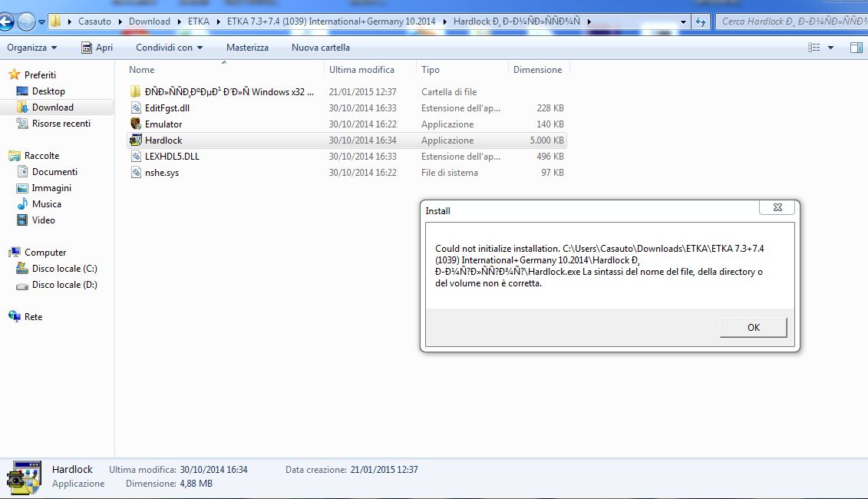
Task: Select Computer in the navigation pane
Action: 45,252
